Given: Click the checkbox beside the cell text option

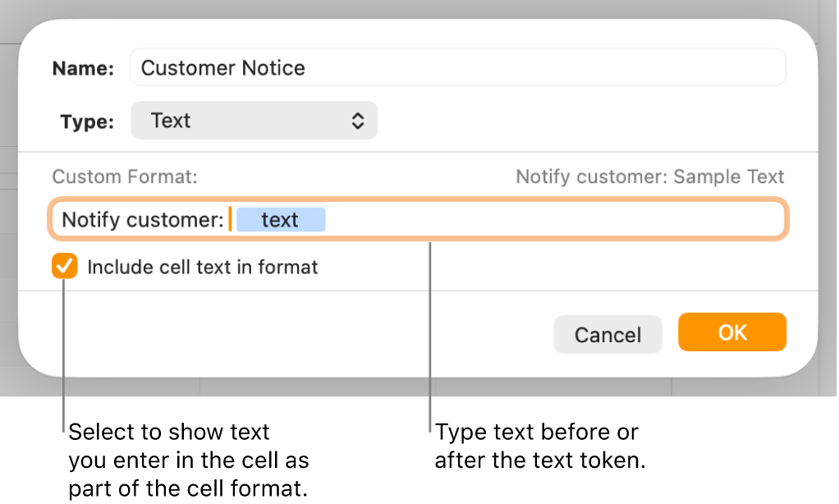Looking at the screenshot, I should point(64,265).
